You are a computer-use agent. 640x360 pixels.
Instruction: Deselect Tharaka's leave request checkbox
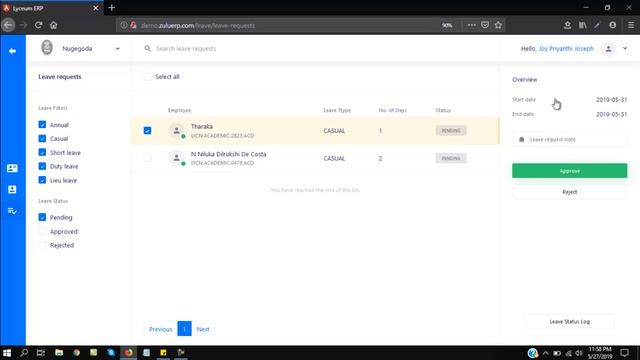click(x=147, y=131)
